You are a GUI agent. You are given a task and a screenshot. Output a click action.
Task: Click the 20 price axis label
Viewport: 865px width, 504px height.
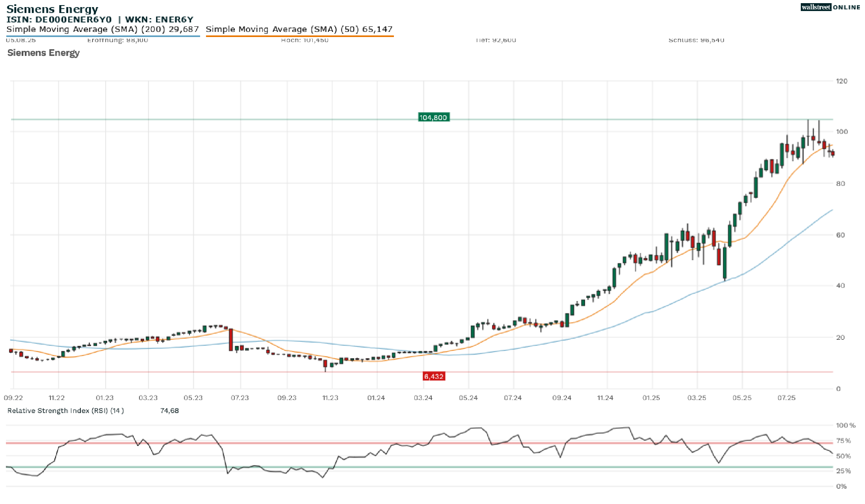[x=840, y=337]
